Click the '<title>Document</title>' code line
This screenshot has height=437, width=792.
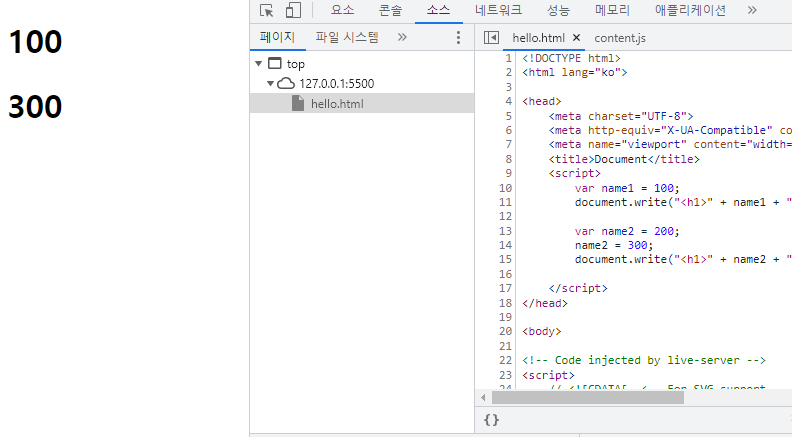pos(624,159)
